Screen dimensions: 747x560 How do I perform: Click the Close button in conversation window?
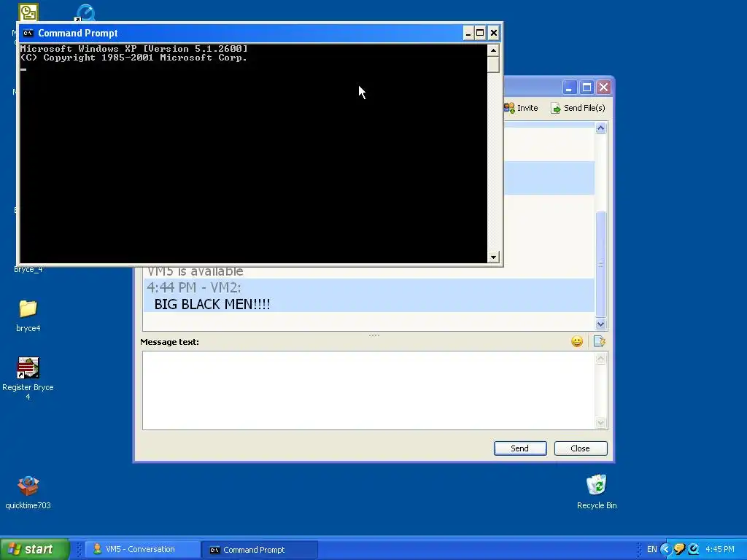click(581, 448)
